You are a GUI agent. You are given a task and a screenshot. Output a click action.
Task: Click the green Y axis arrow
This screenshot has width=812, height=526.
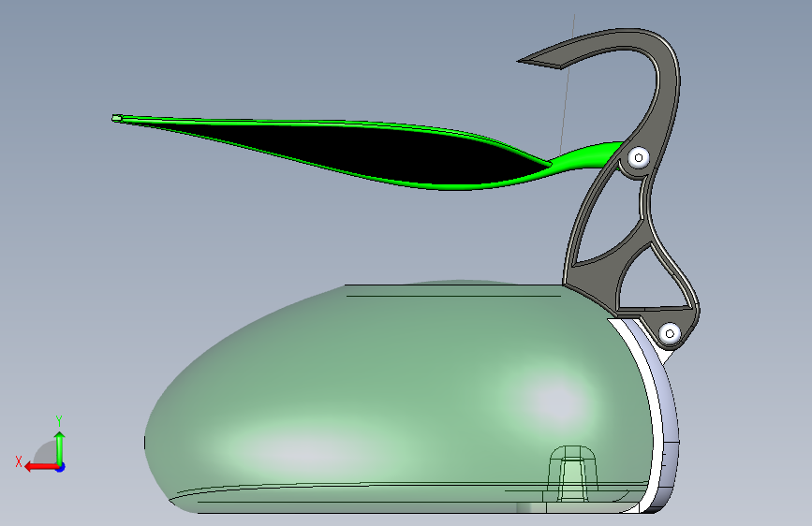click(60, 448)
